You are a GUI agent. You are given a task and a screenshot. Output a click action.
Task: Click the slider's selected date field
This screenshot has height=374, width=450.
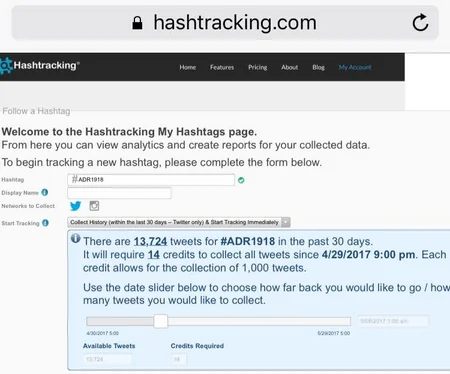[393, 321]
